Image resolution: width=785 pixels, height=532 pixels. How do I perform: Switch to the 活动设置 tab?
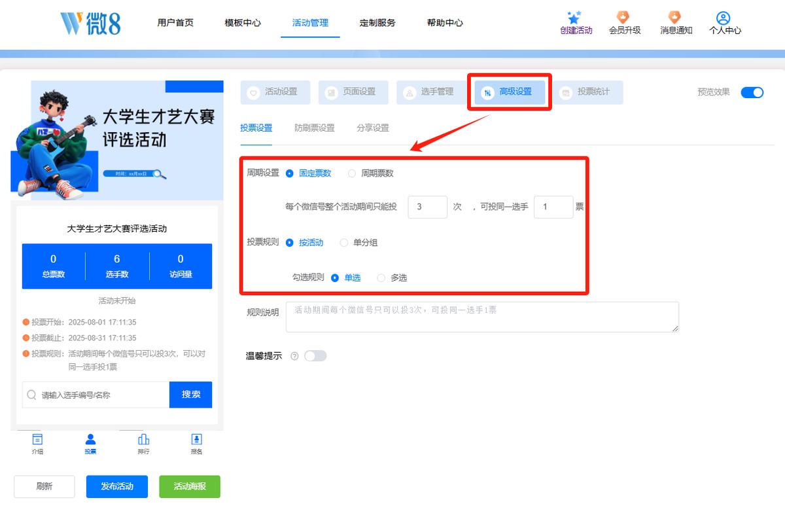click(275, 92)
